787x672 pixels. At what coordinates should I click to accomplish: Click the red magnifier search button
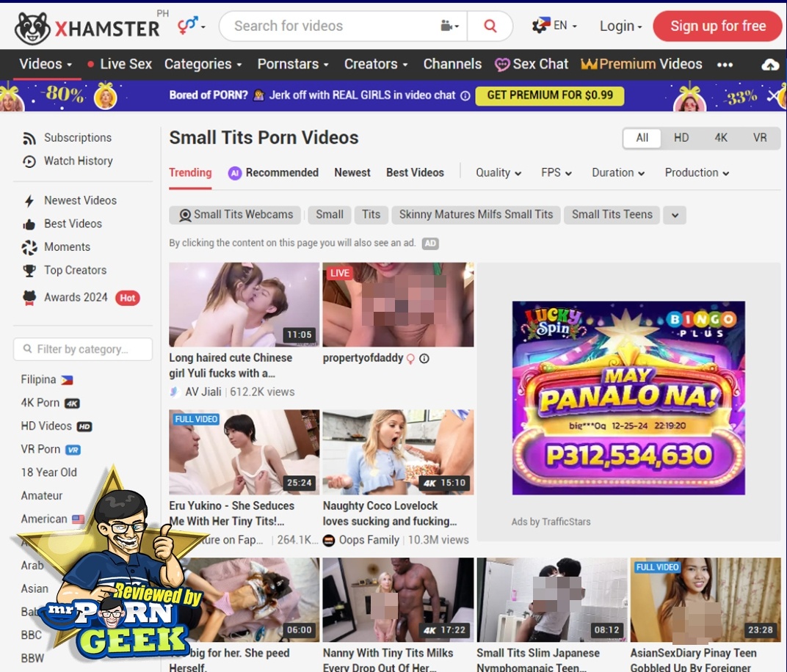pyautogui.click(x=490, y=26)
